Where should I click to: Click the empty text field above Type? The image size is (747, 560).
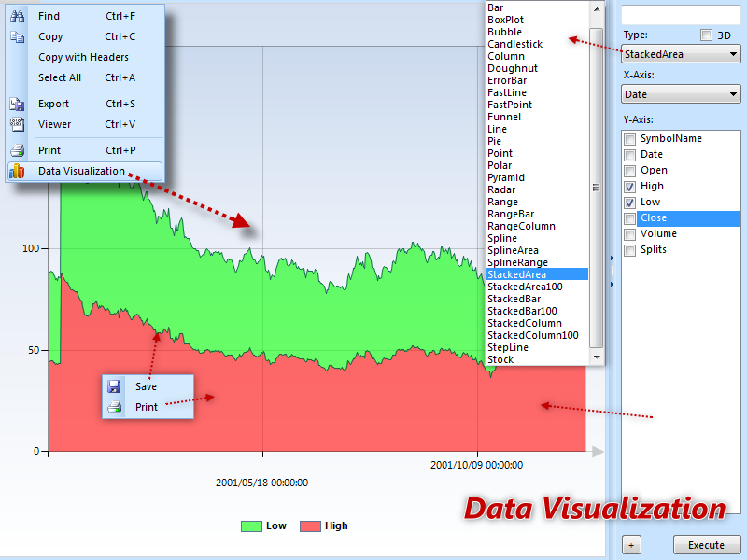click(x=681, y=15)
